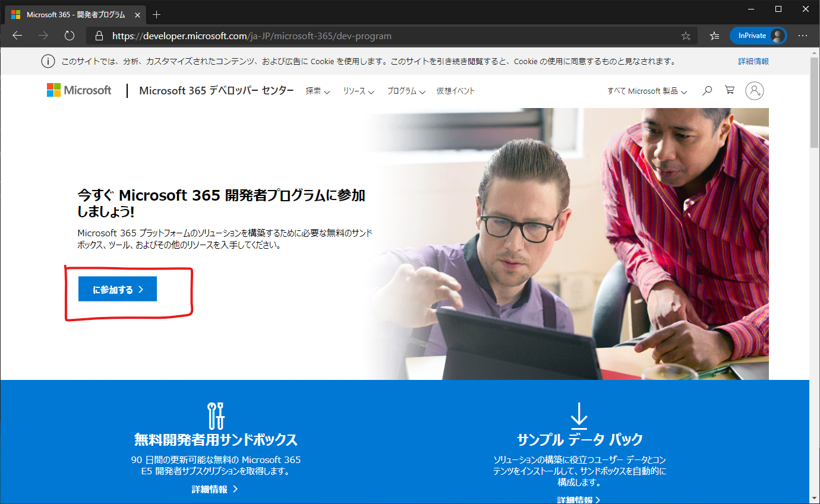Open the shopping cart icon

730,90
